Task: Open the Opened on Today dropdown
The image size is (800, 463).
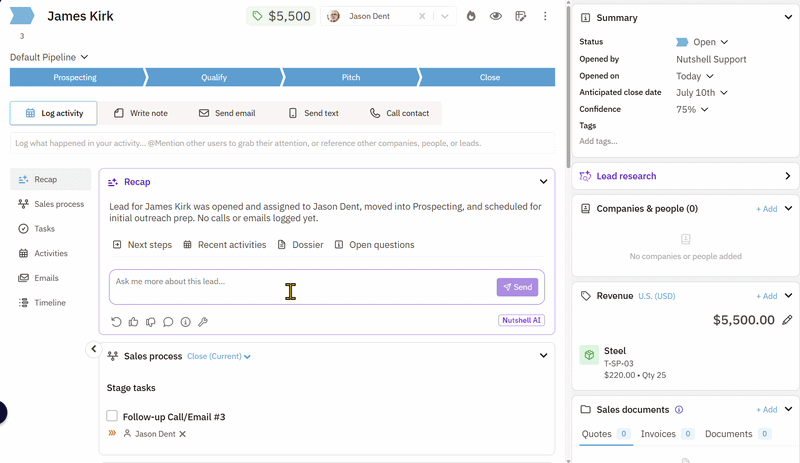Action: tap(695, 77)
